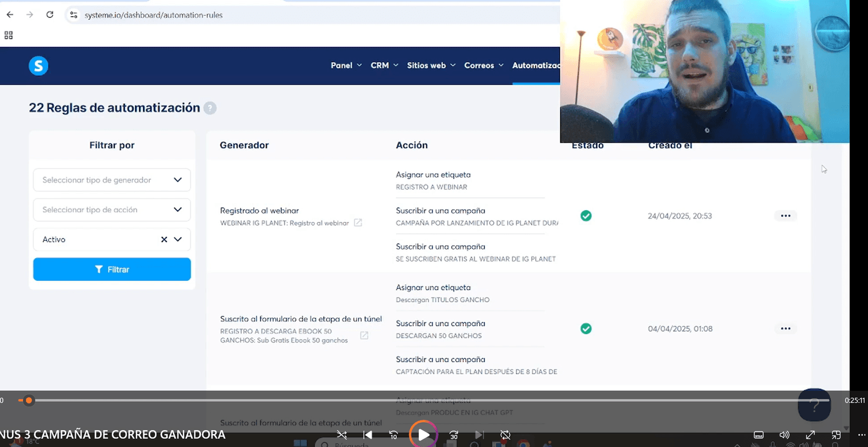The image size is (868, 447).
Task: Click the video progress bar handle
Action: [x=29, y=400]
